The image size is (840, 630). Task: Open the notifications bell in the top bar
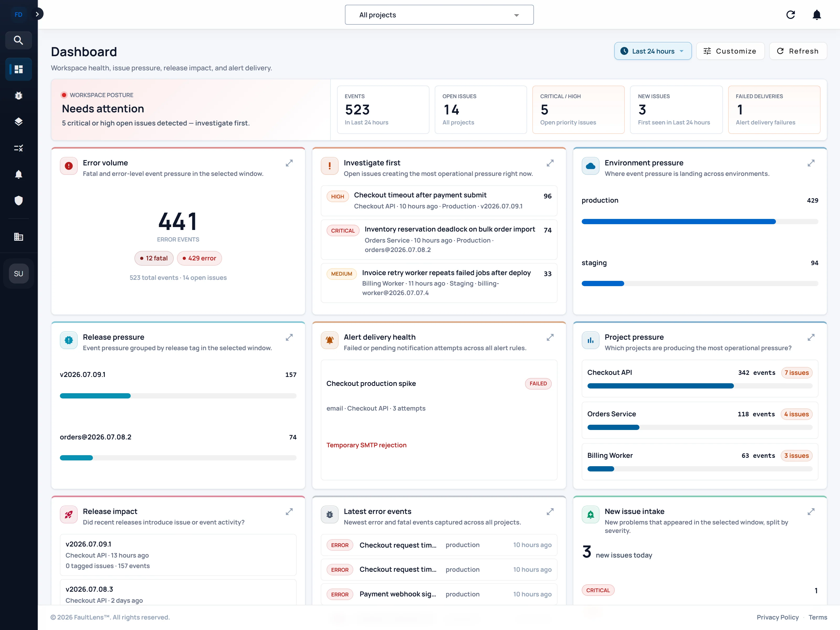click(x=817, y=15)
